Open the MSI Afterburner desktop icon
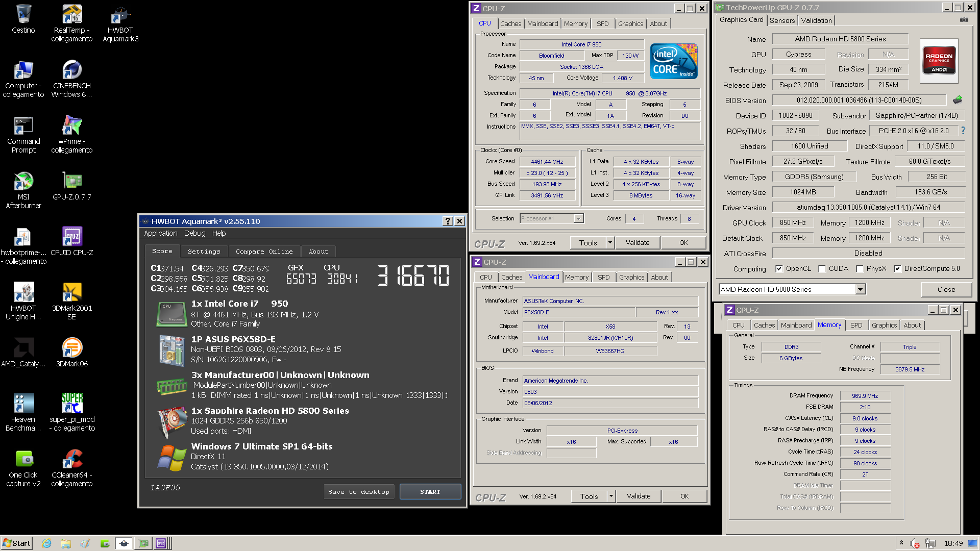The image size is (980, 551). (x=23, y=190)
